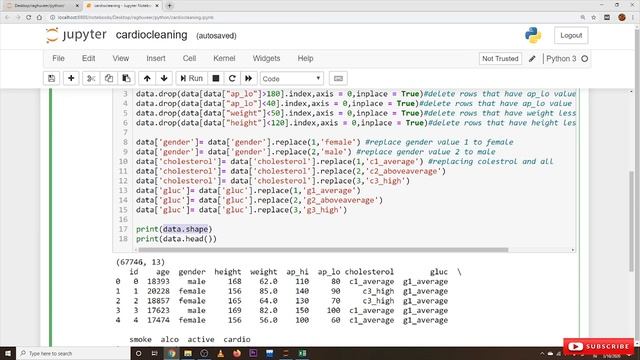This screenshot has width=640, height=360.
Task: Save notebook with the floppy disk icon
Action: pos(51,78)
